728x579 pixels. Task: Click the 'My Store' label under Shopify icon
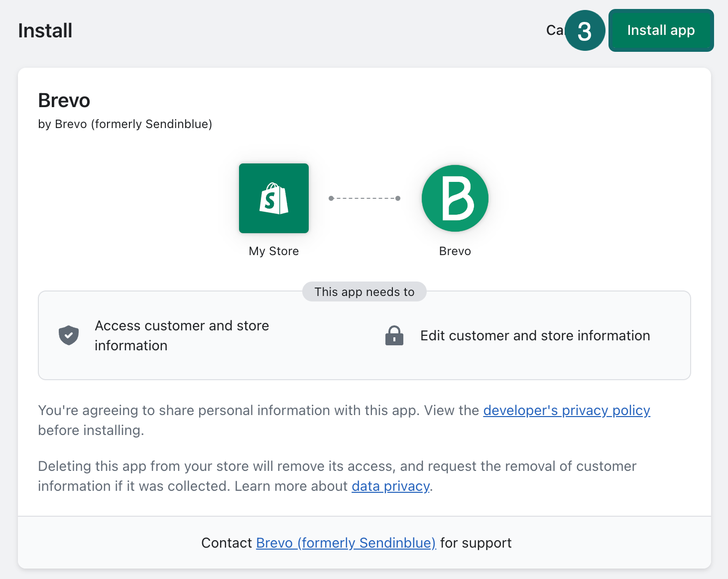[x=274, y=251]
